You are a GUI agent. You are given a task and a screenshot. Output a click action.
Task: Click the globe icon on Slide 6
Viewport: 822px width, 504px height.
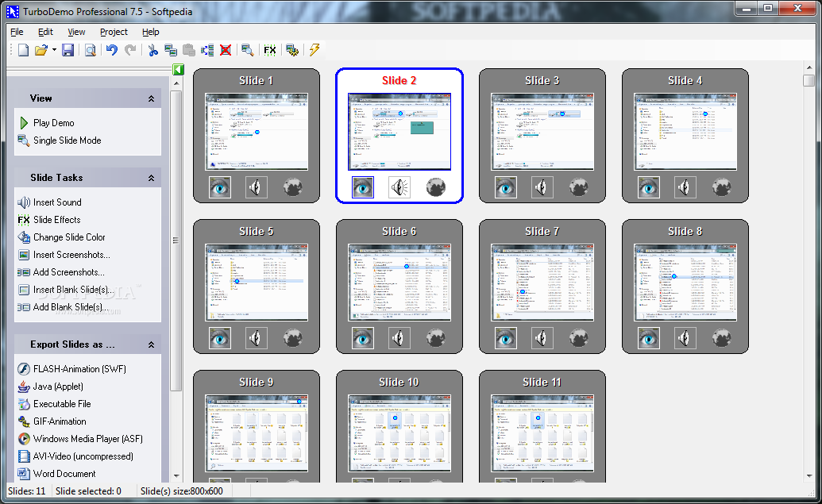[436, 338]
